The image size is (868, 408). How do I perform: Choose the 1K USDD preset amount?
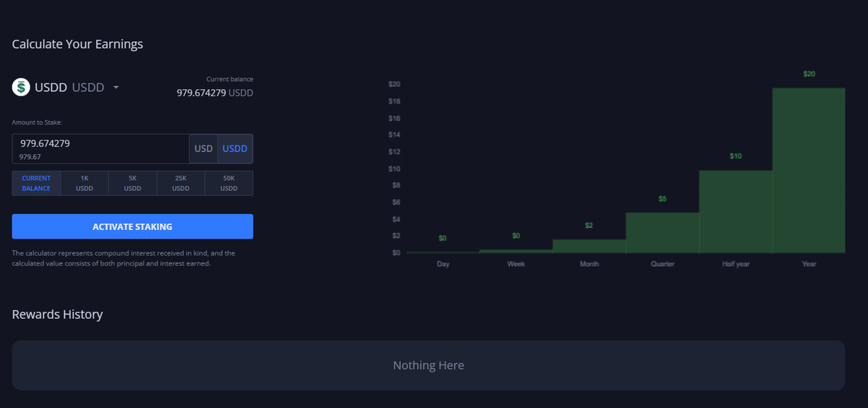coord(85,183)
